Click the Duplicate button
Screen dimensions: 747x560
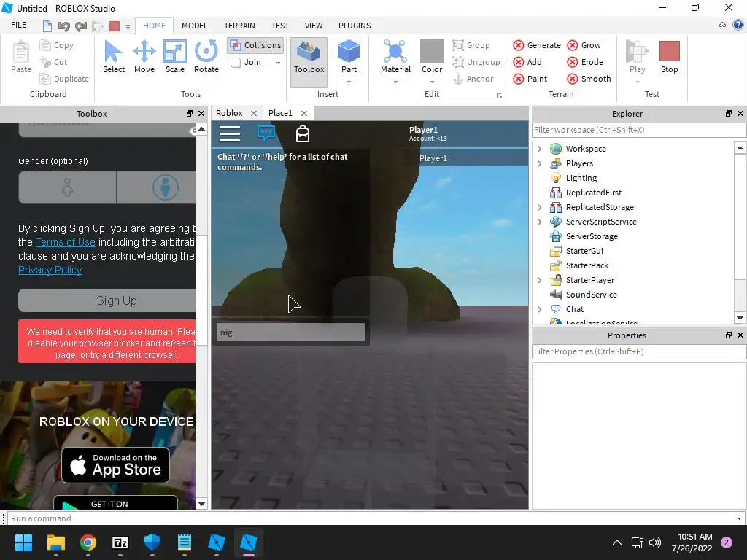click(65, 79)
